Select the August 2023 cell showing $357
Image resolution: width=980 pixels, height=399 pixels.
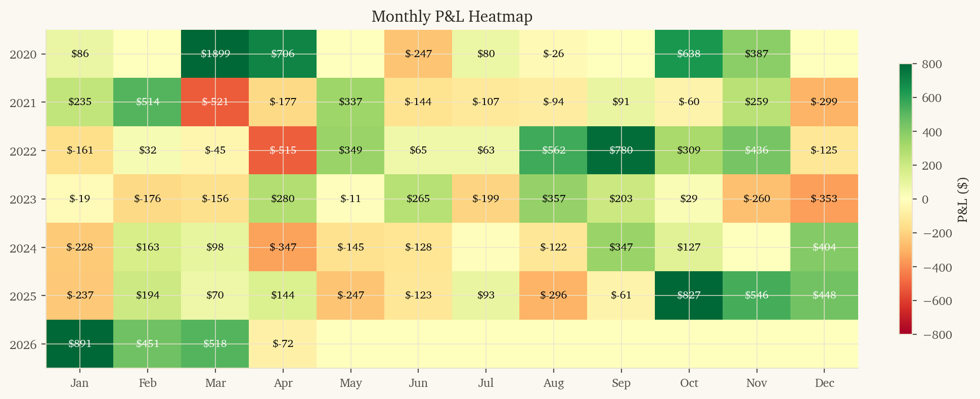554,199
